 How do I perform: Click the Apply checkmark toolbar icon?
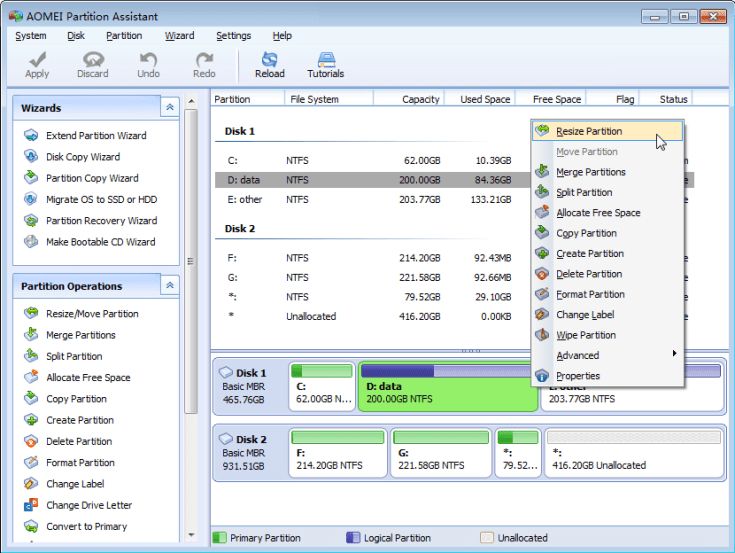coord(37,60)
